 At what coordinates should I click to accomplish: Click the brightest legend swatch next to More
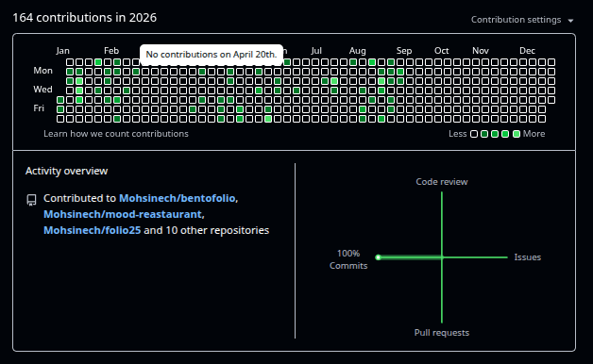pyautogui.click(x=517, y=134)
